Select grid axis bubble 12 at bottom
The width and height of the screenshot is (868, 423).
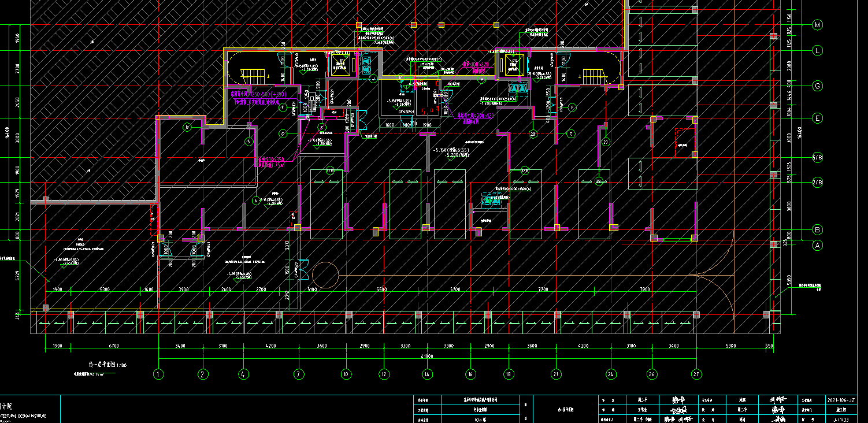click(x=384, y=374)
